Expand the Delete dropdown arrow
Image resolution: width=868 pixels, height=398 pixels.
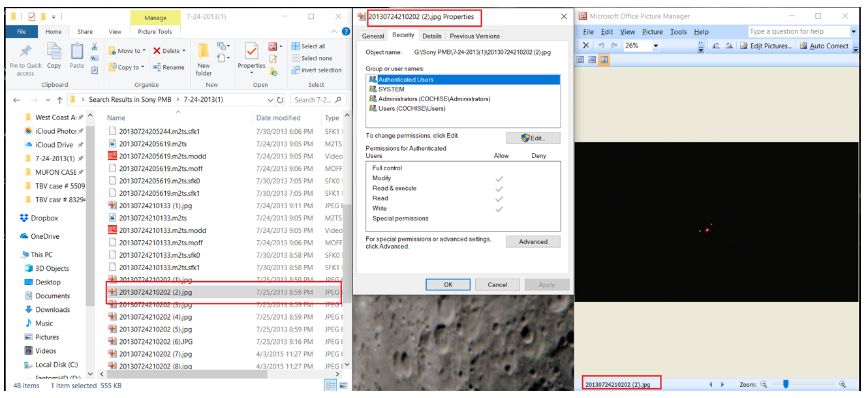[184, 51]
